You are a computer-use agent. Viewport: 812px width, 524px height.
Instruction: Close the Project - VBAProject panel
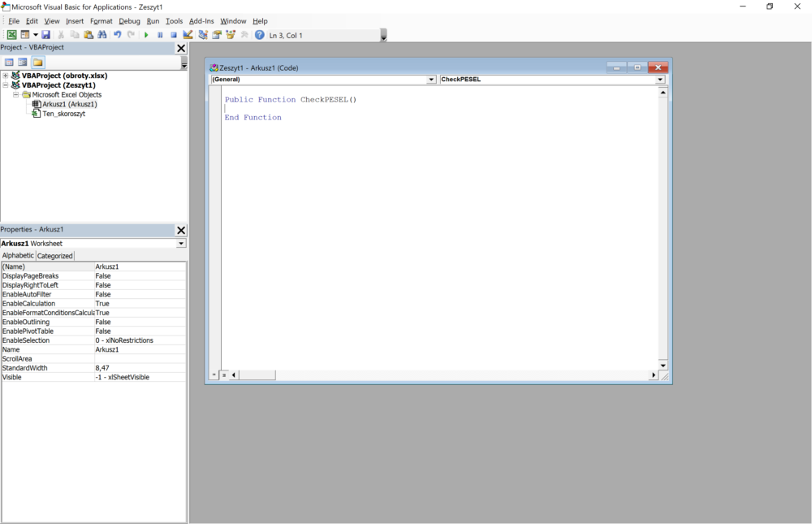(181, 48)
